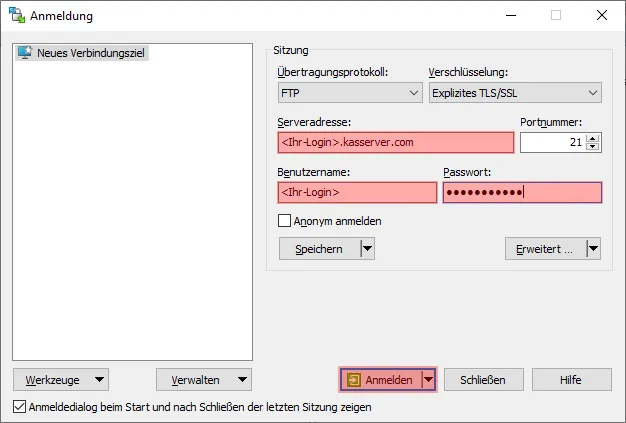The width and height of the screenshot is (626, 423).
Task: Click the Anmelden button
Action: click(380, 380)
